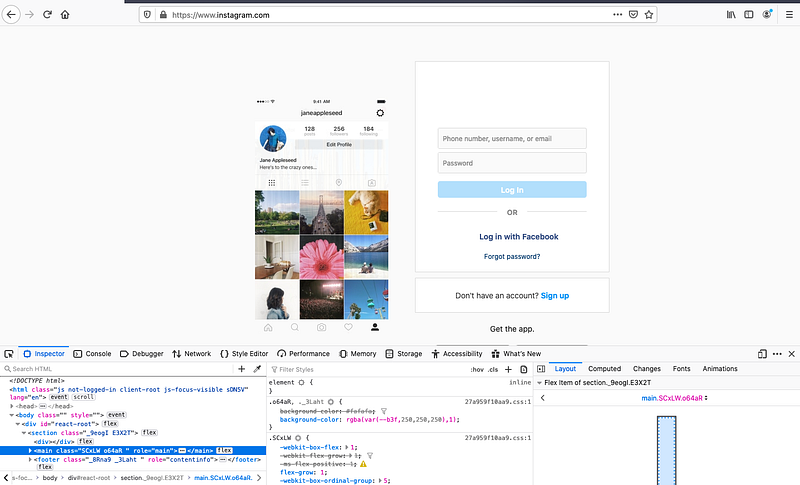Focus the Password field
This screenshot has height=485, width=800.
(512, 163)
